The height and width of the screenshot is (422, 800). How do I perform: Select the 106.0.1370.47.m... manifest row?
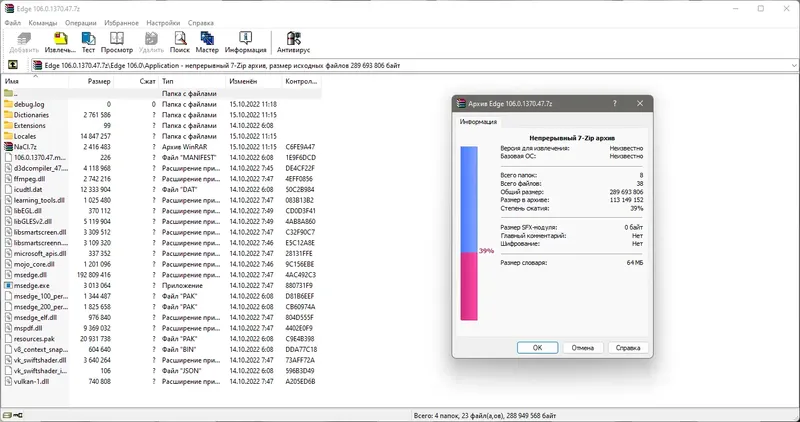point(161,157)
